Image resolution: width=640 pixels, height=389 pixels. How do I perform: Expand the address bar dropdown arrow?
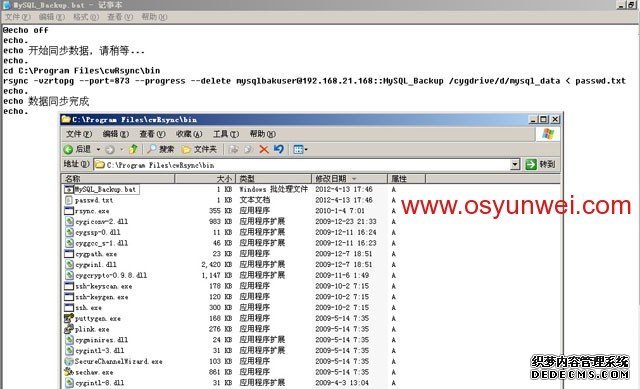[515, 164]
